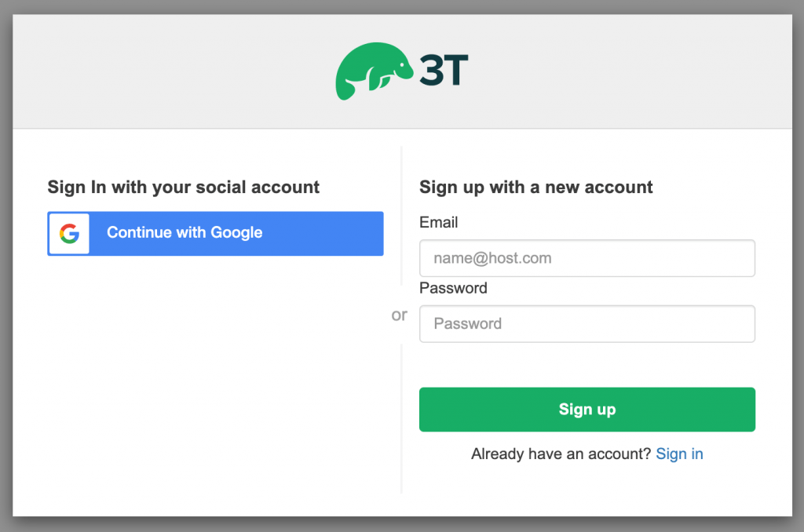Click the green manatee logo icon
Viewport: 804px width, 532px height.
(x=374, y=71)
